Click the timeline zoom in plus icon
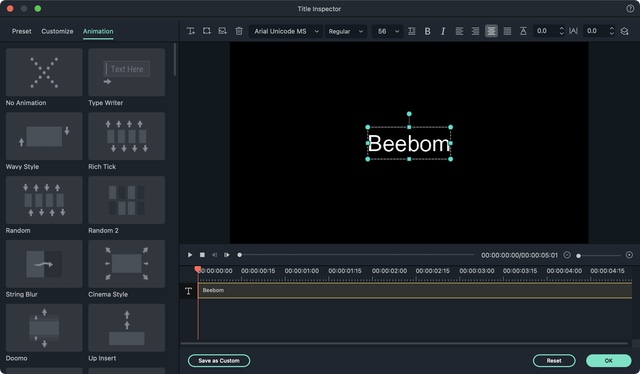640x374 pixels. pyautogui.click(x=629, y=255)
